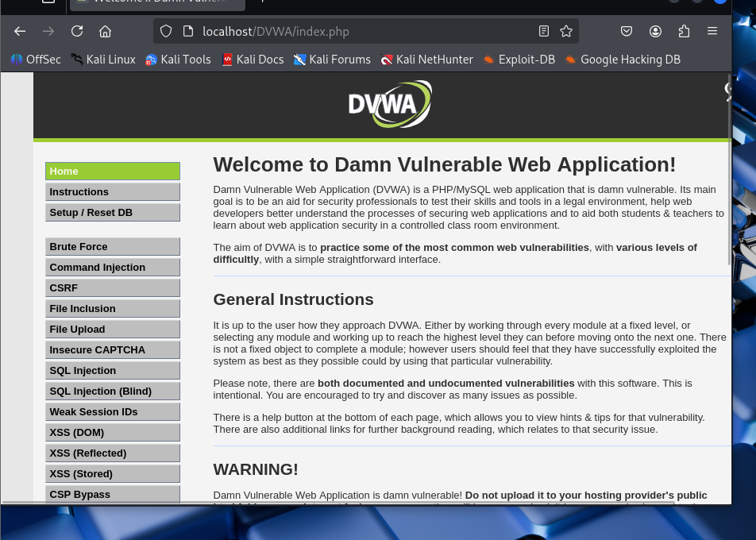Image resolution: width=756 pixels, height=540 pixels.
Task: Bookmark this page with star icon
Action: [x=566, y=31]
